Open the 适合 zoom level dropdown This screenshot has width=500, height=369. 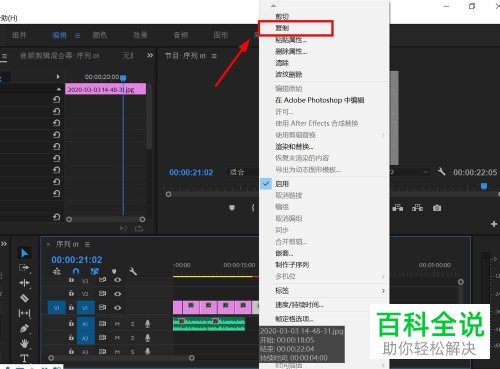coord(243,172)
